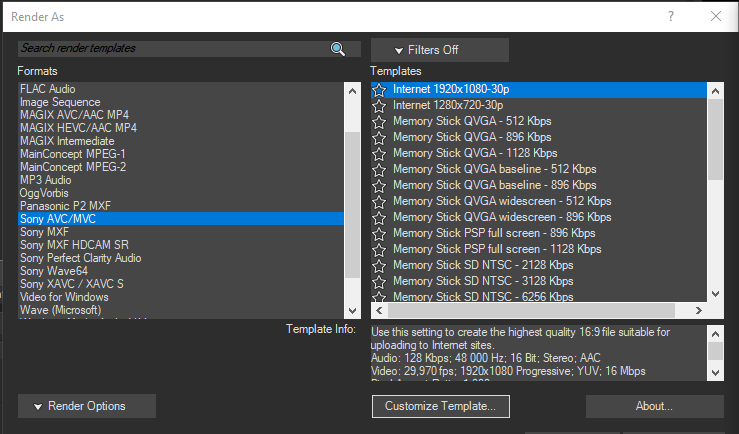Open the Filters Off dropdown

click(439, 50)
